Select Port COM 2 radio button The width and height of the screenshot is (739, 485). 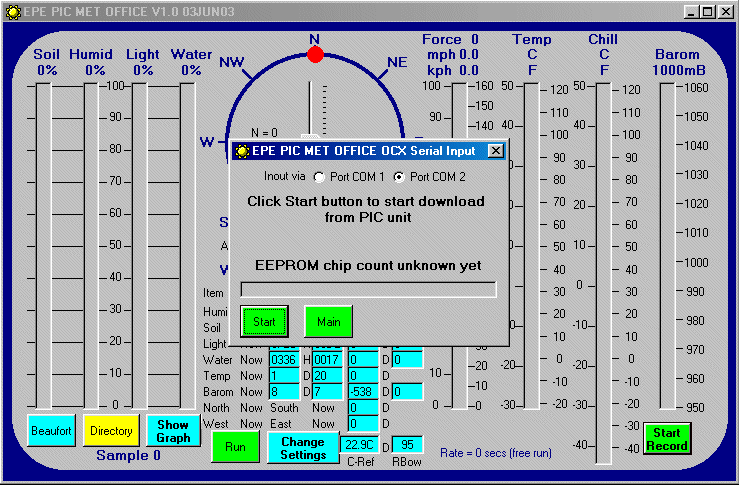click(x=400, y=177)
